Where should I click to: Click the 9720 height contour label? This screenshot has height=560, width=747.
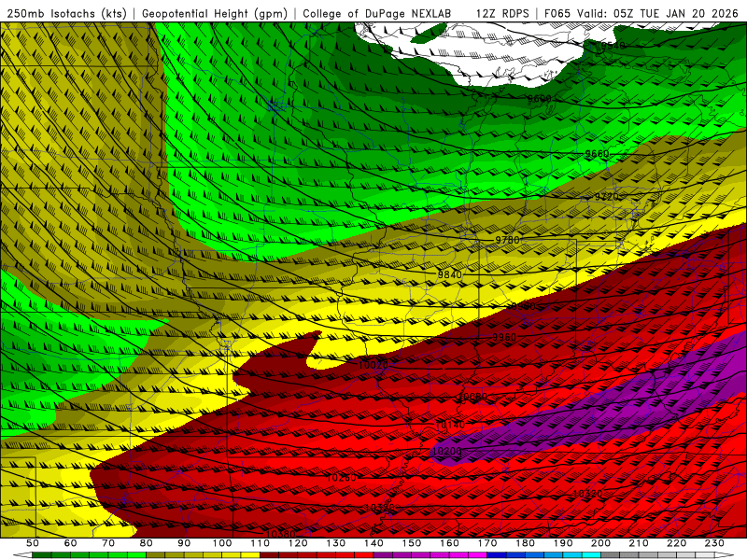tap(606, 196)
